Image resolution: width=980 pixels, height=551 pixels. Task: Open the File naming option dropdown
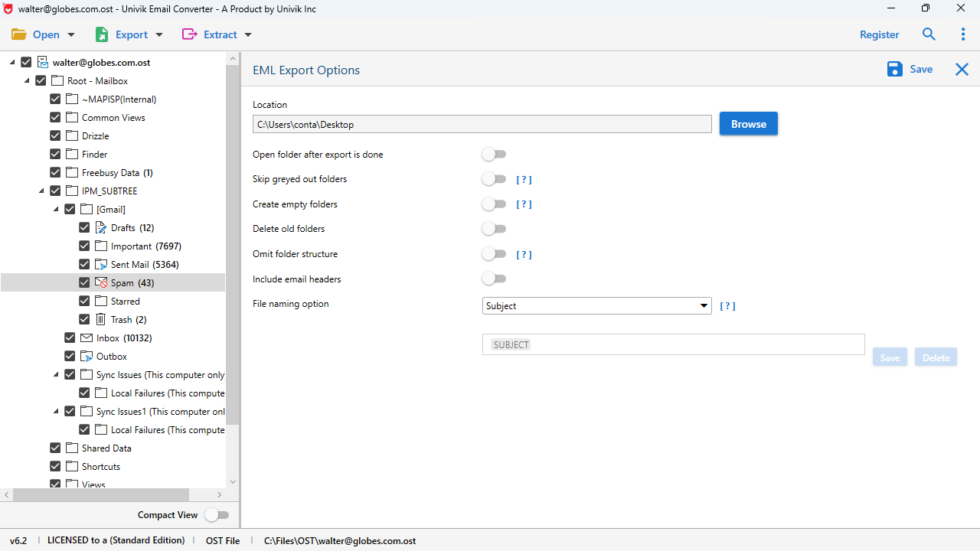tap(703, 305)
